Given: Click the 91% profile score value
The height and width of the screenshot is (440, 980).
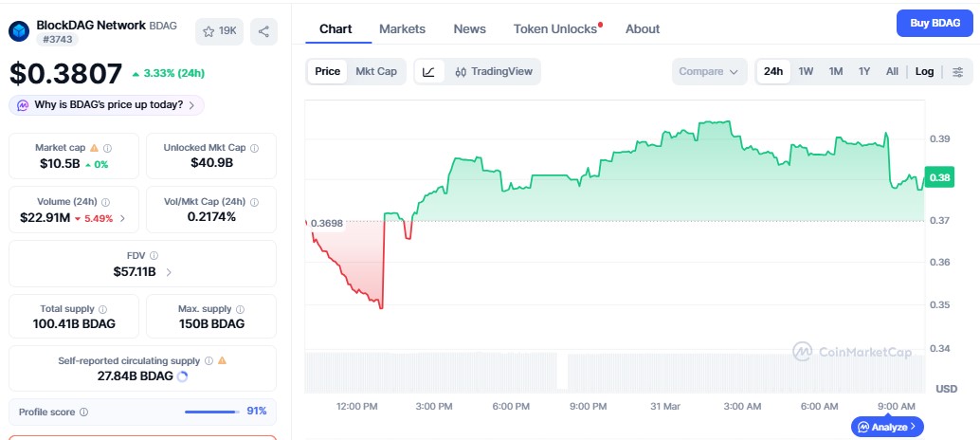Looking at the screenshot, I should coord(257,412).
